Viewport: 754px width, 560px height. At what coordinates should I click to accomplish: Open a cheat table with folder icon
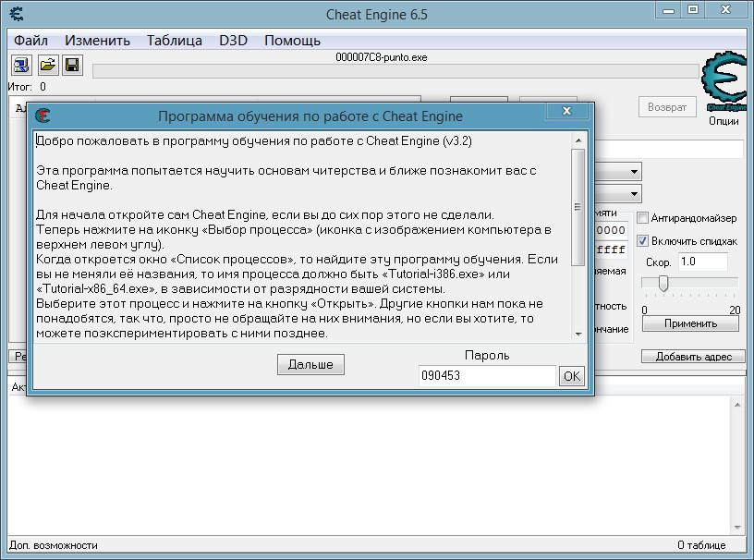(x=48, y=65)
